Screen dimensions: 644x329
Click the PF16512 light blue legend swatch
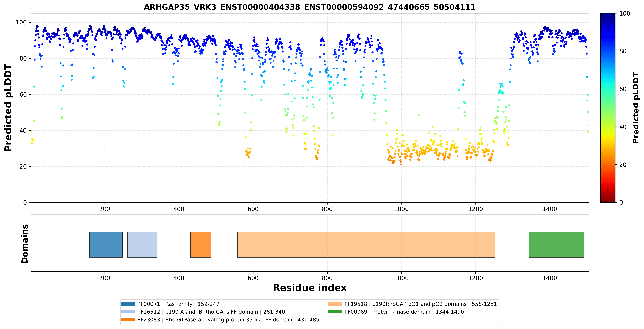128,312
